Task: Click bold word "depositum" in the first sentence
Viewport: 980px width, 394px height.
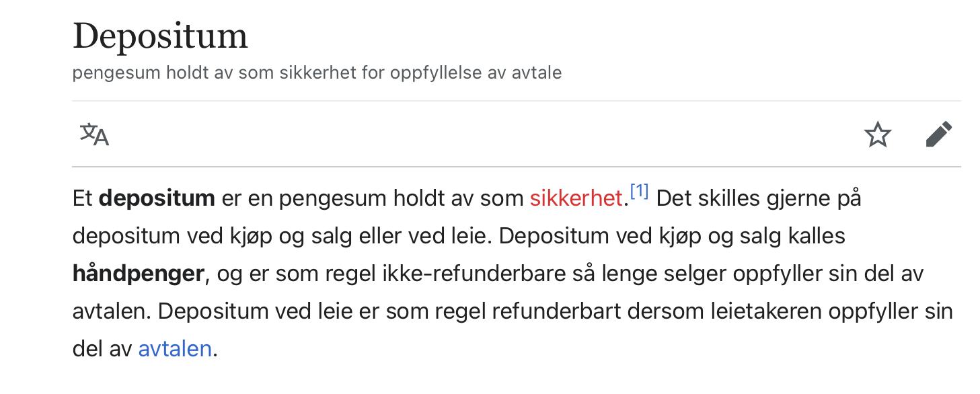Action: [x=157, y=199]
